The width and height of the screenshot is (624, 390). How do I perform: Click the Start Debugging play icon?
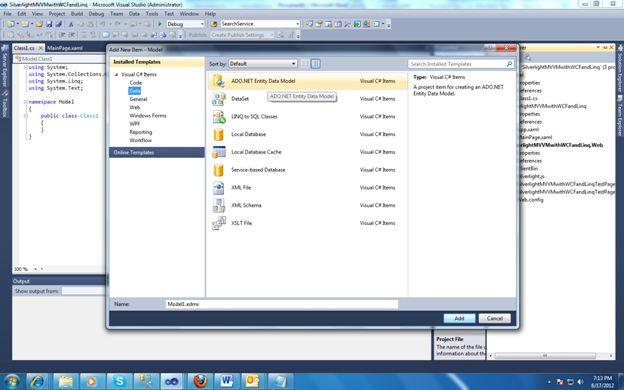click(160, 24)
